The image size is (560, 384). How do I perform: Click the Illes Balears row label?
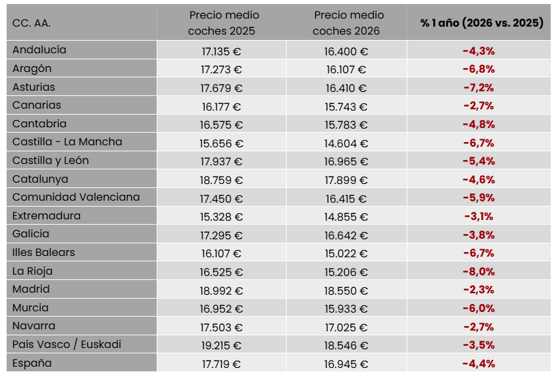(x=44, y=253)
